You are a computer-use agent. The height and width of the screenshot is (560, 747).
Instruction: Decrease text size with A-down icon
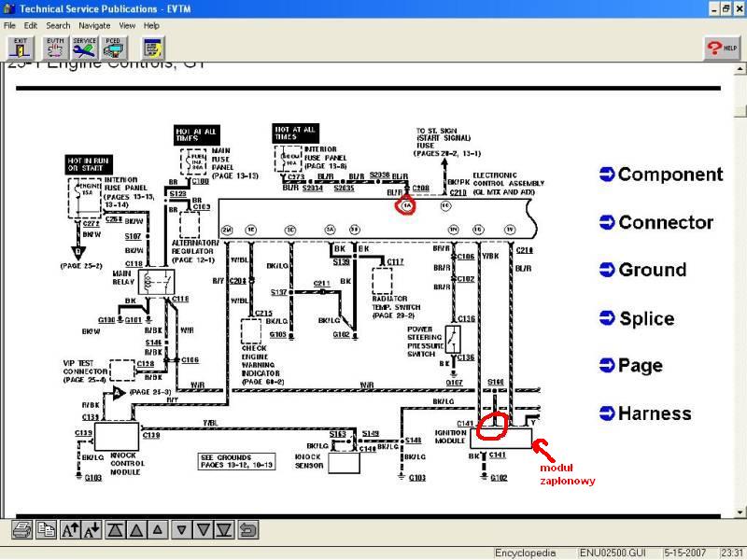92,529
